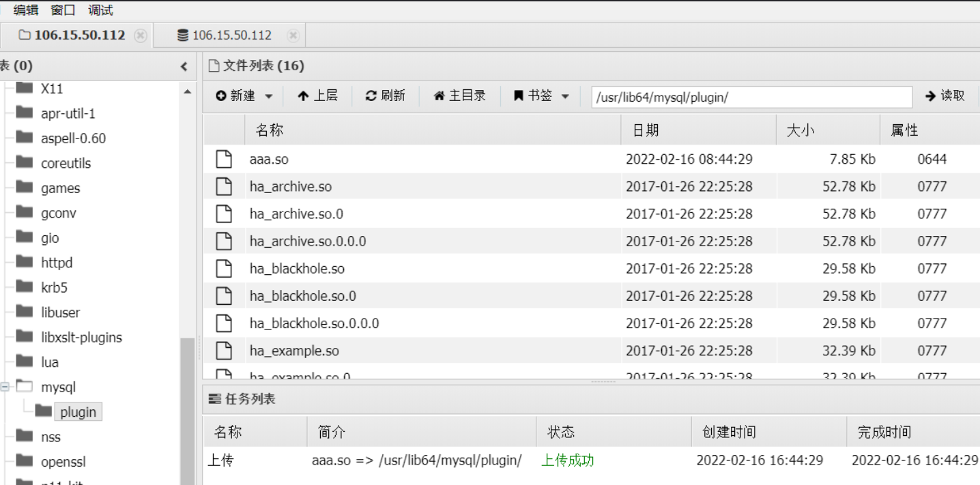The image size is (980, 485).
Task: Click the path input field
Action: click(751, 97)
